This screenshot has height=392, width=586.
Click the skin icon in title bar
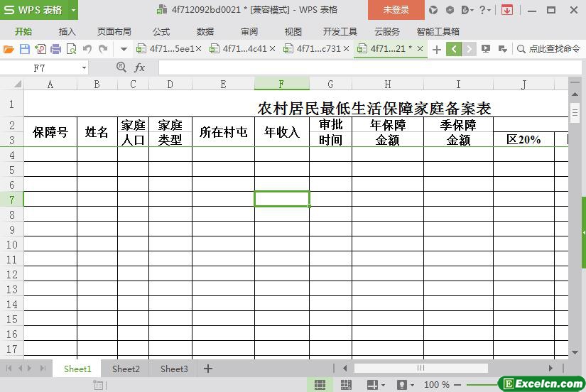click(433, 10)
